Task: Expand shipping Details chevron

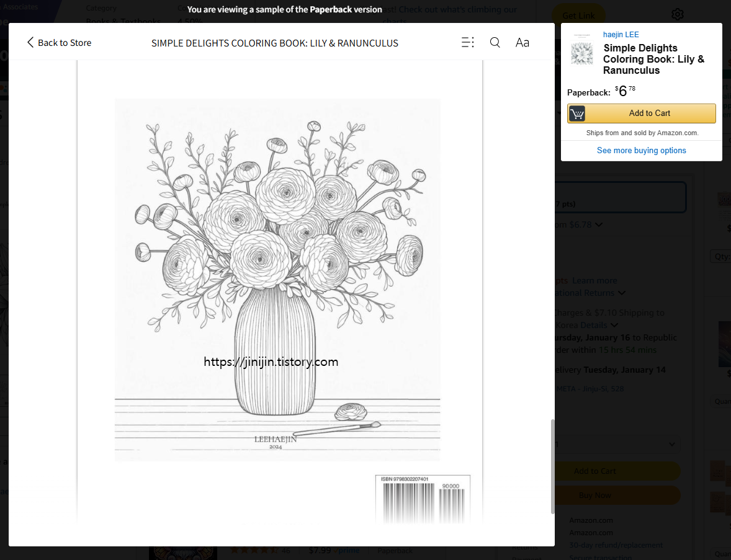Action: tap(613, 325)
